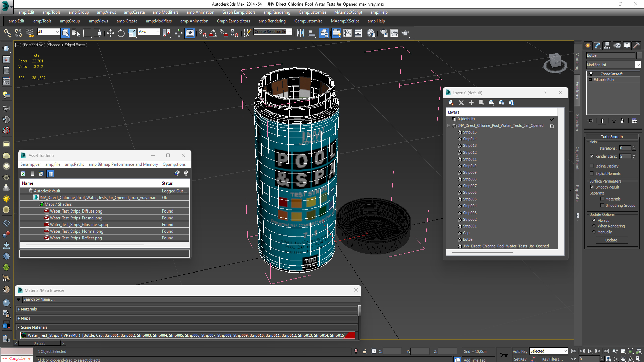Image resolution: width=644 pixels, height=362 pixels.
Task: Open the Material Editor
Action: [371, 33]
